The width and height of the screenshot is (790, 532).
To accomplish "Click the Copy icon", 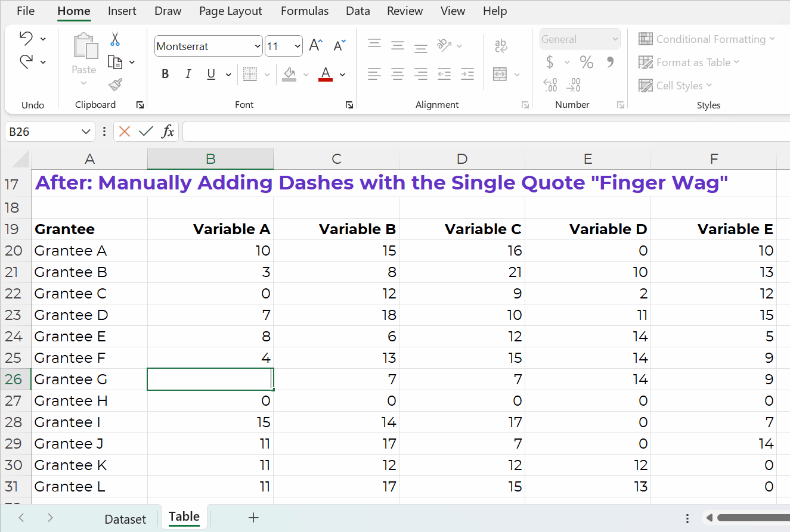I will click(x=115, y=62).
